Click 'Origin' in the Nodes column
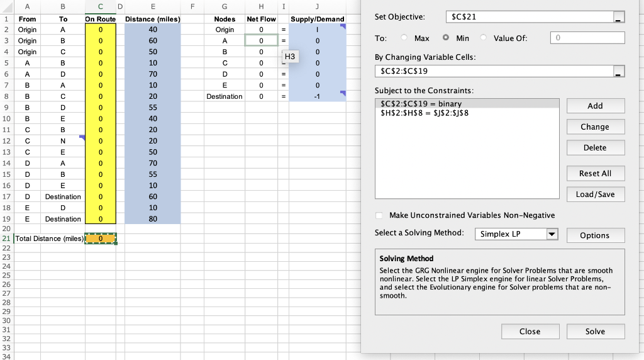 (x=225, y=30)
